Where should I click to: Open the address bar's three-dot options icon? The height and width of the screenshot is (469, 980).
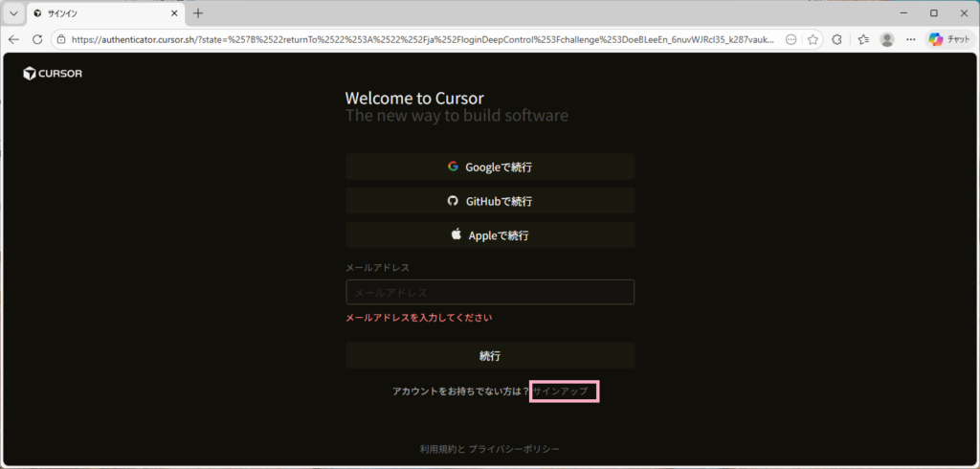791,39
